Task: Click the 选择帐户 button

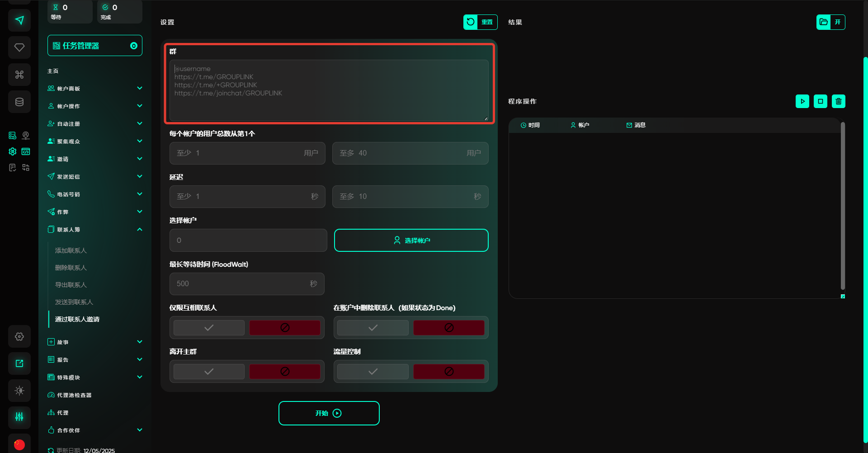Action: pos(411,241)
